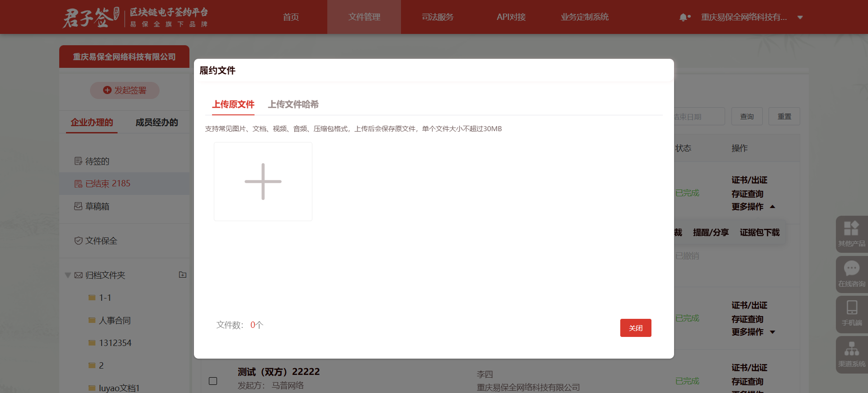Open the 人事合同 archive folder
868x393 pixels.
click(x=115, y=320)
